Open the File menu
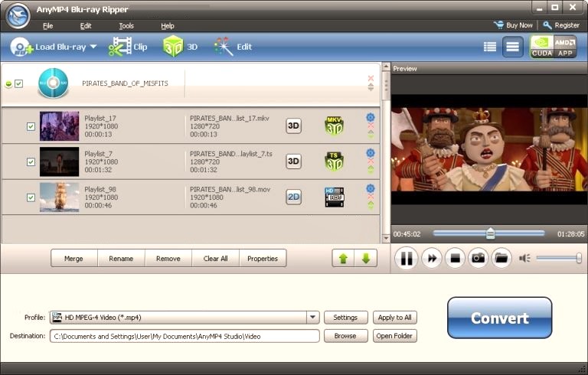The height and width of the screenshot is (375, 588). (x=47, y=26)
